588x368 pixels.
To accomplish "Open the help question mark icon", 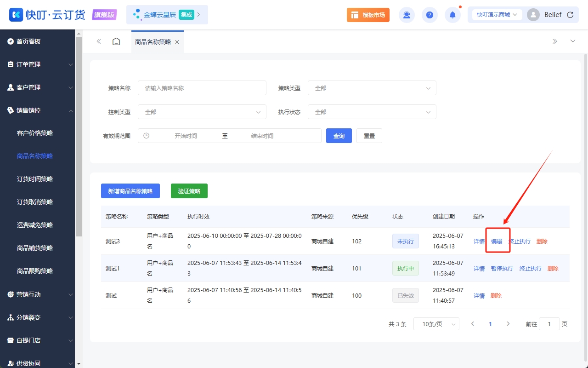I will [430, 15].
